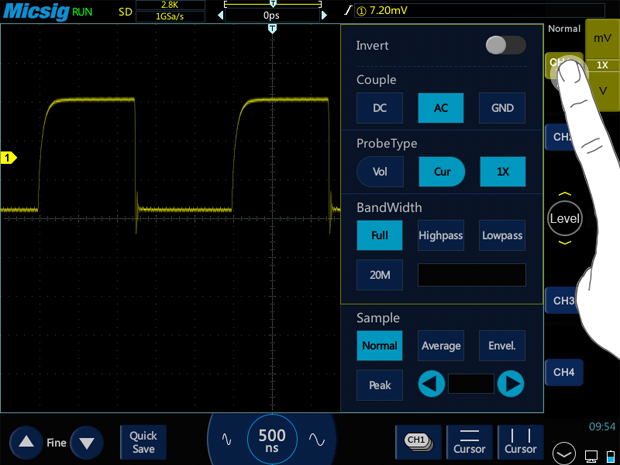Click the trigger position T marker
This screenshot has width=620, height=465.
coord(272,28)
